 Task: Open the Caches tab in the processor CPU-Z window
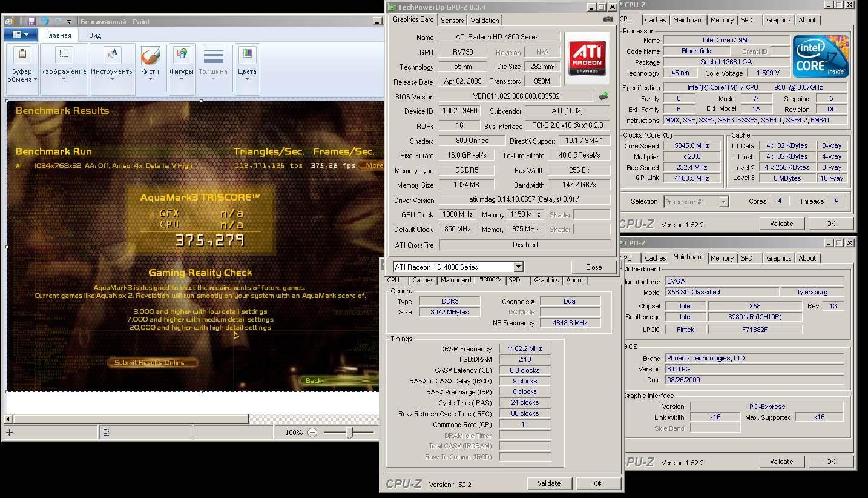coord(655,20)
